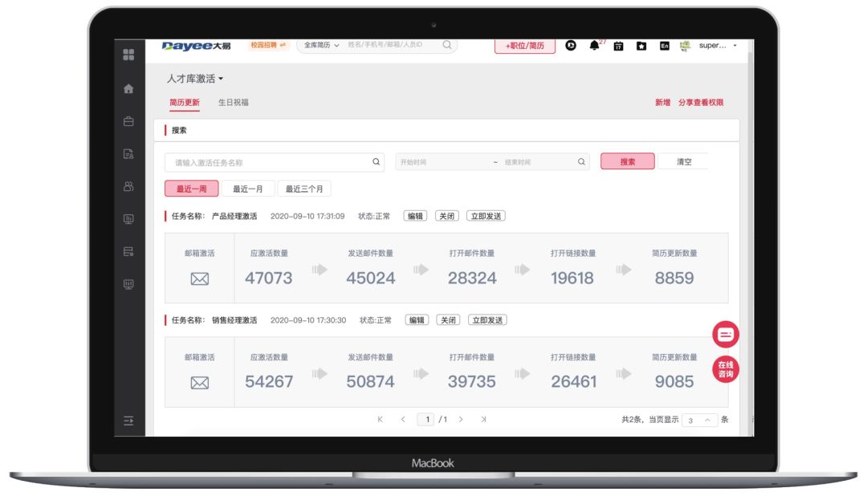867x504 pixels.
Task: Open the home icon in left sidebar
Action: point(128,89)
